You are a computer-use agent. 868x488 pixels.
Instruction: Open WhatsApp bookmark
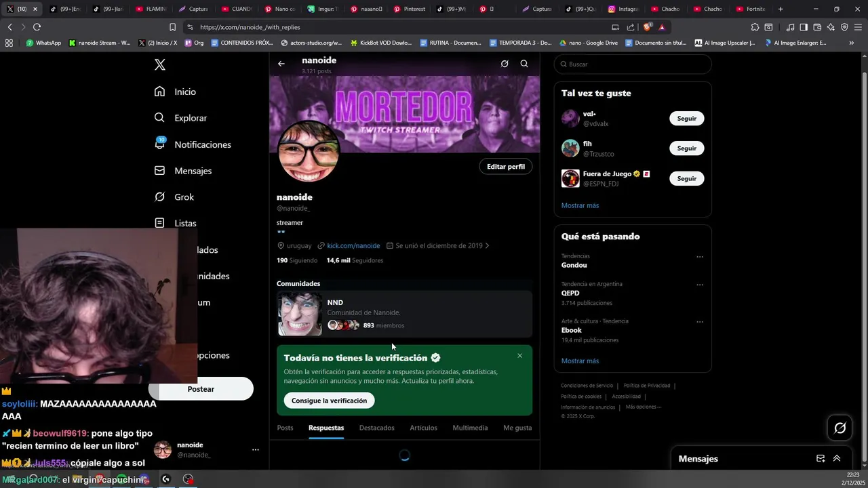[x=43, y=43]
